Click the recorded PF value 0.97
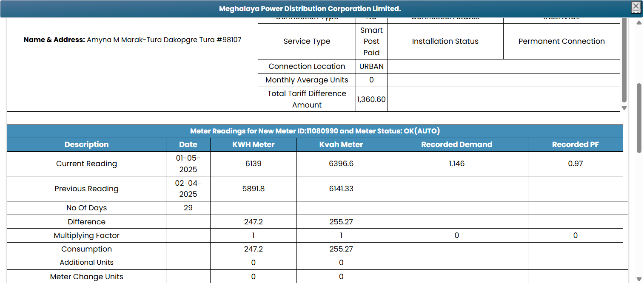 (x=576, y=164)
